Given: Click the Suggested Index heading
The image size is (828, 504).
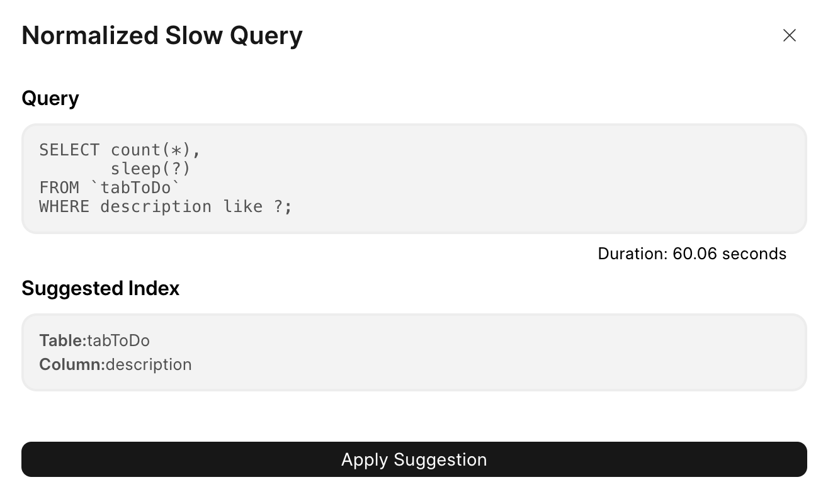Looking at the screenshot, I should tap(101, 288).
